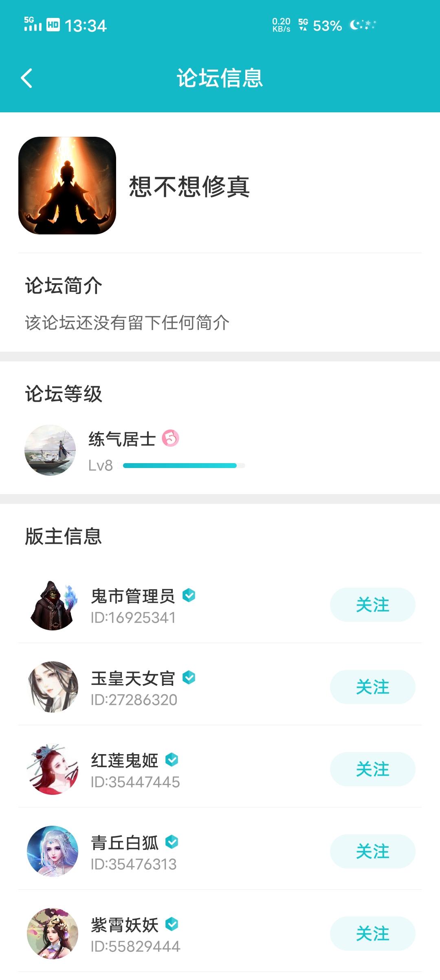Follow moderator 玉皇天女官
The width and height of the screenshot is (440, 980).
pos(372,687)
